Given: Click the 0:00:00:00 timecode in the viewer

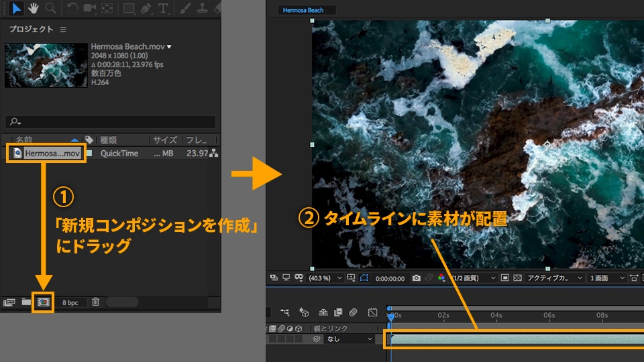Looking at the screenshot, I should 390,278.
